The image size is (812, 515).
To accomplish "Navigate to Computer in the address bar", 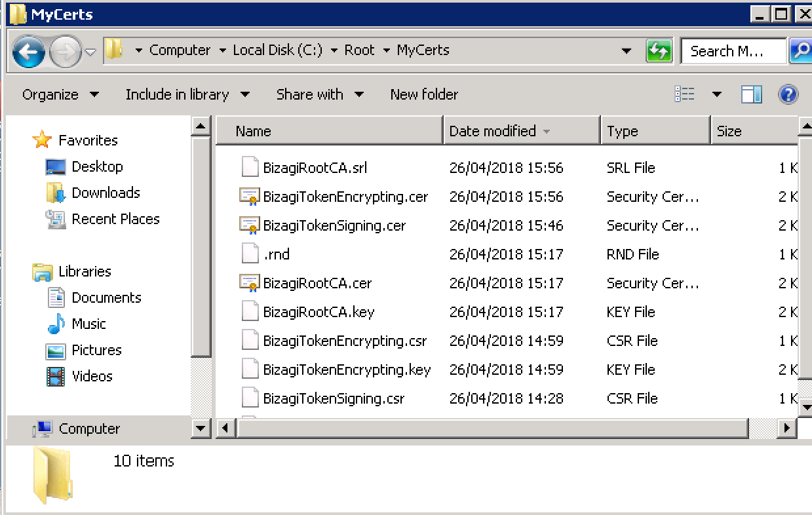I will coord(180,50).
